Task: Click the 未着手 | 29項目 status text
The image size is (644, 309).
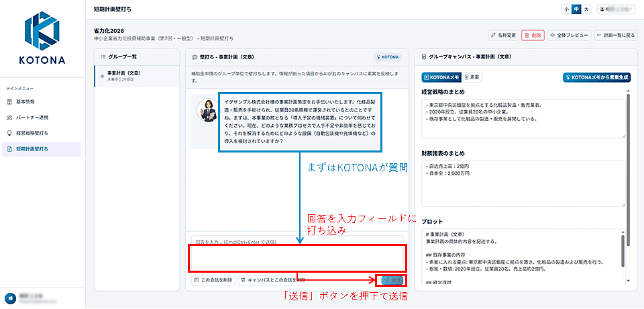Action: pos(121,79)
